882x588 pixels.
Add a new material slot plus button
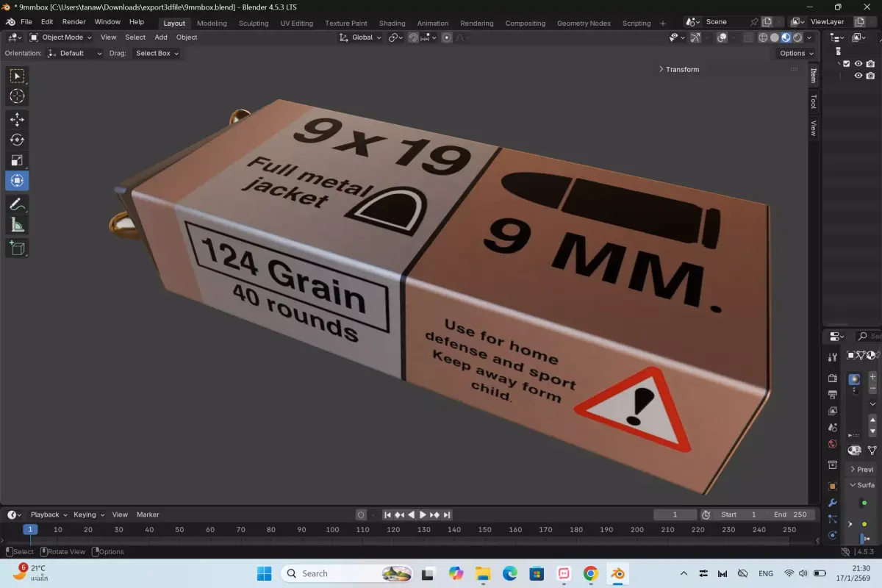(x=872, y=377)
